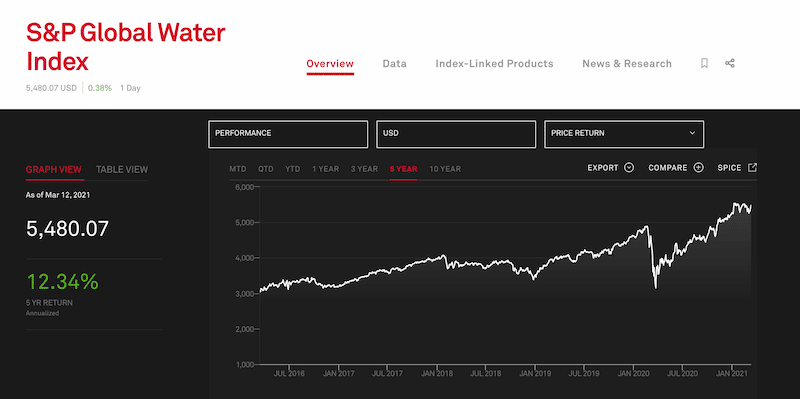
Task: Select Graph View
Action: (x=54, y=169)
